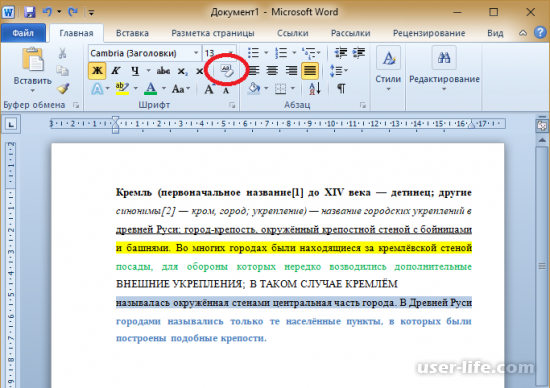This screenshot has height=388, width=550.
Task: Copy selection using the copy icon
Action: [x=62, y=71]
